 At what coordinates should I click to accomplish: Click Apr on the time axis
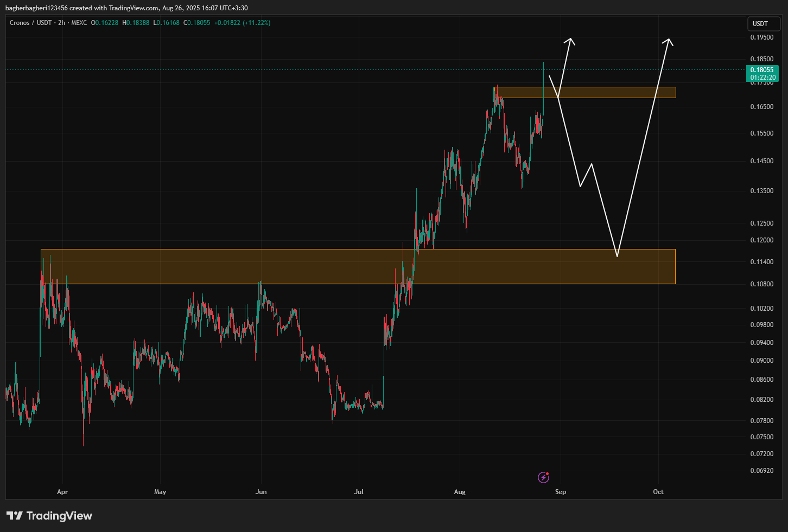pyautogui.click(x=62, y=492)
